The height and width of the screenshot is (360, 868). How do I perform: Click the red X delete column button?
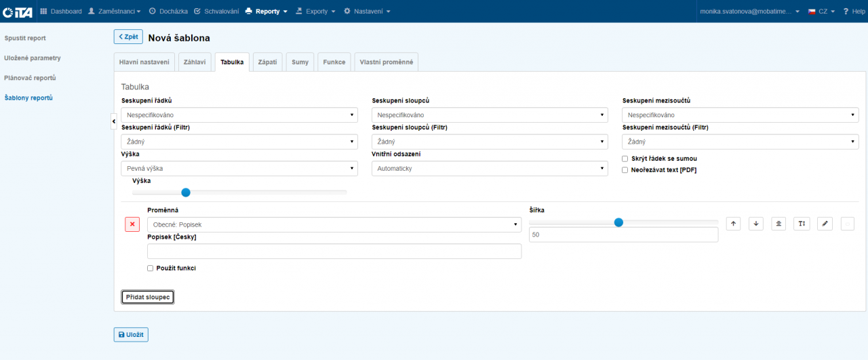(132, 224)
